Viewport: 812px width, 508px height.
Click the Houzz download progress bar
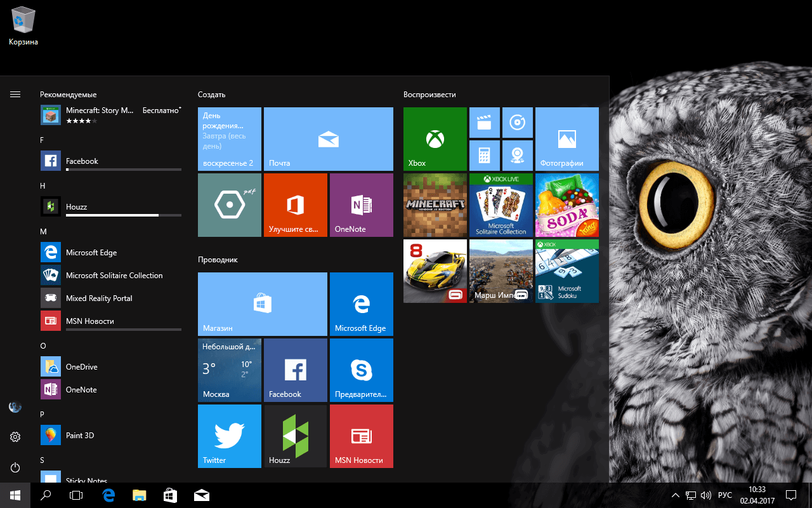[x=124, y=215]
